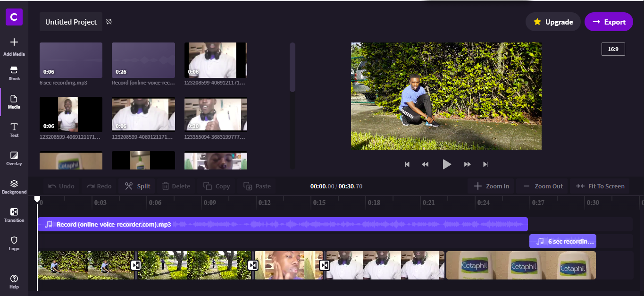Open the Transition panel
644x296 pixels.
[x=14, y=215]
